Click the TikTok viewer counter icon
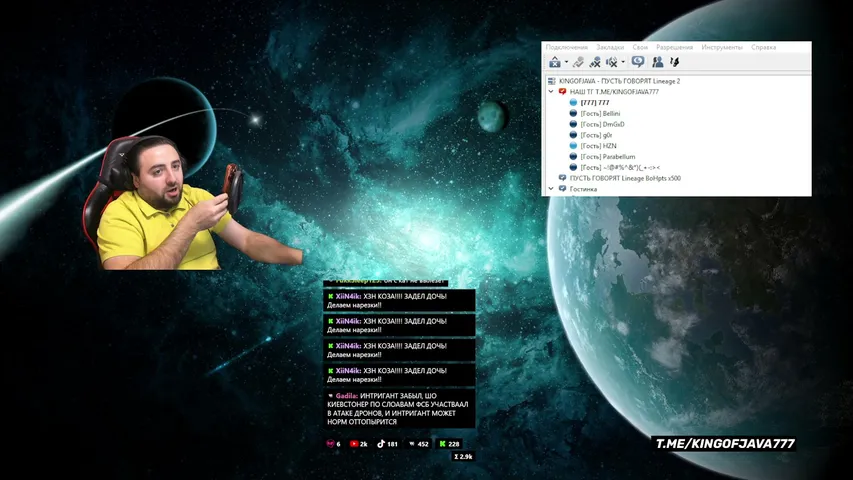The image size is (853, 480). [381, 444]
